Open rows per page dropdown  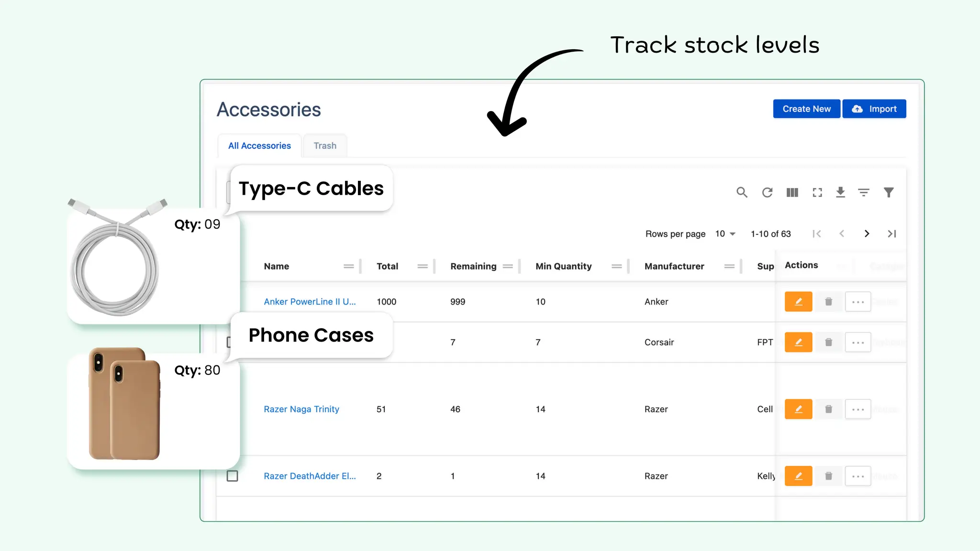(x=725, y=234)
